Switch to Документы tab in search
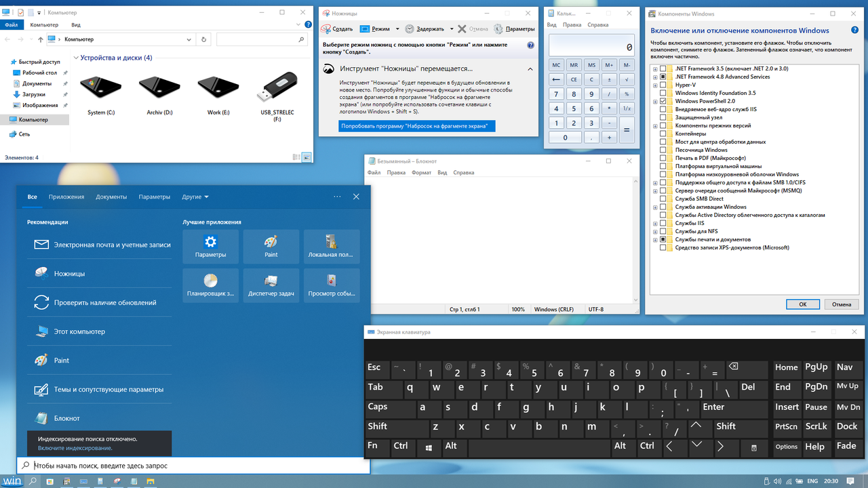The width and height of the screenshot is (868, 488). [111, 197]
